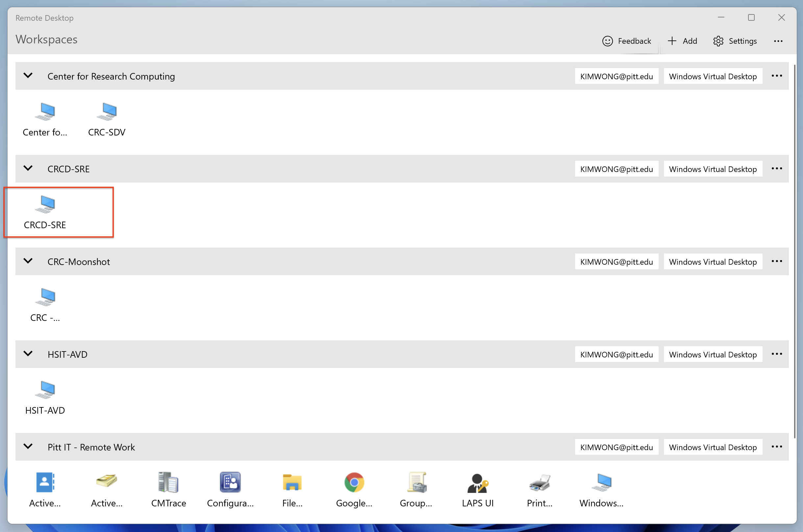Click the Pitt IT - Remote Work header title
The width and height of the screenshot is (803, 532).
(x=91, y=447)
